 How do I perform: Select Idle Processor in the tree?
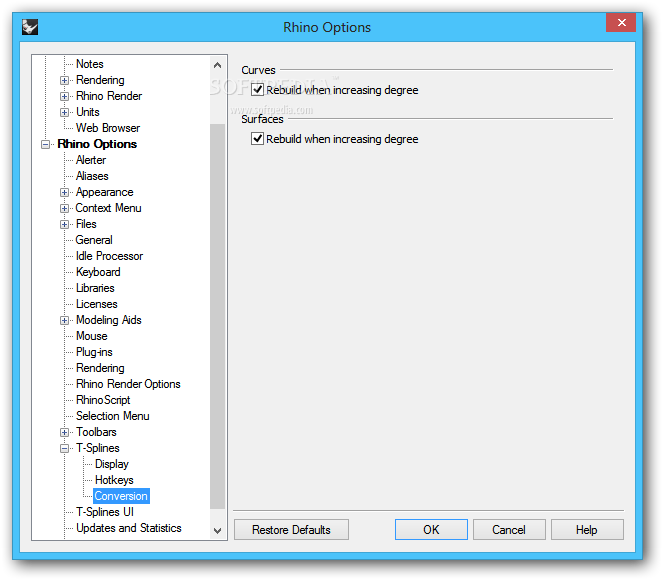tap(110, 256)
